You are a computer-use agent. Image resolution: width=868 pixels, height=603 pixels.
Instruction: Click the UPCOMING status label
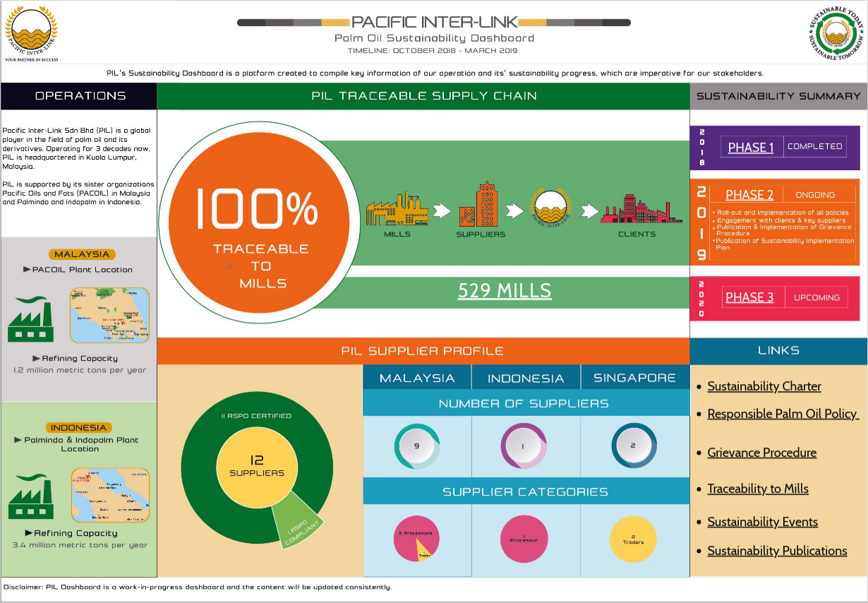pyautogui.click(x=816, y=297)
